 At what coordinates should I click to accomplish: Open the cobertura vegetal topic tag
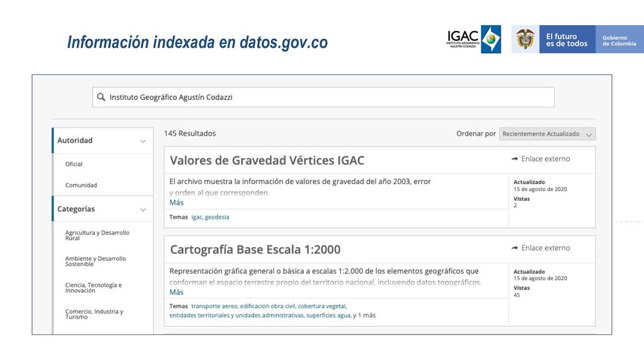322,306
